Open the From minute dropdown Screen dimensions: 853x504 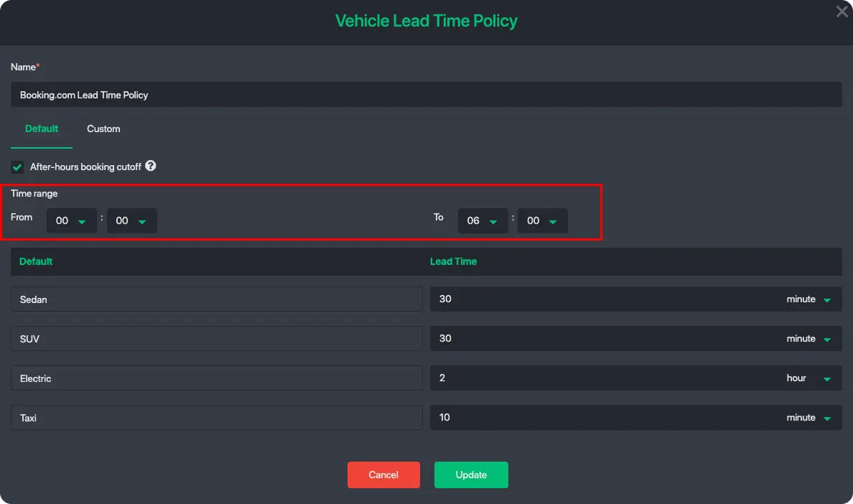(x=131, y=221)
